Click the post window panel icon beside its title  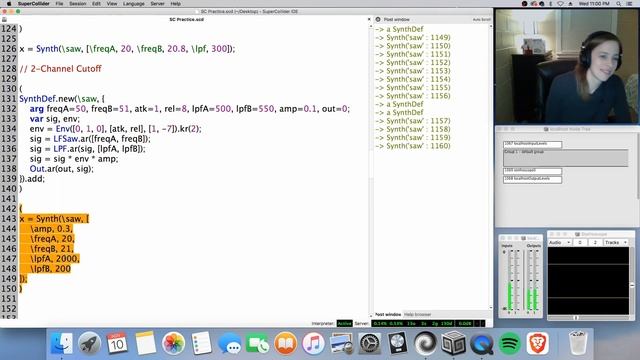click(x=378, y=19)
